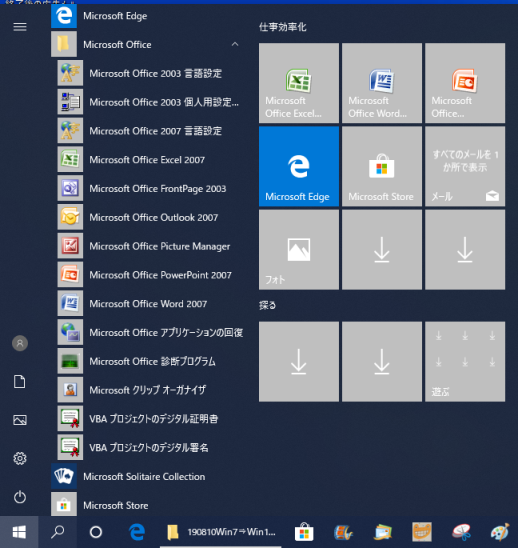This screenshot has height=548, width=518.
Task: Open Documents from Start sidebar
Action: tap(20, 382)
